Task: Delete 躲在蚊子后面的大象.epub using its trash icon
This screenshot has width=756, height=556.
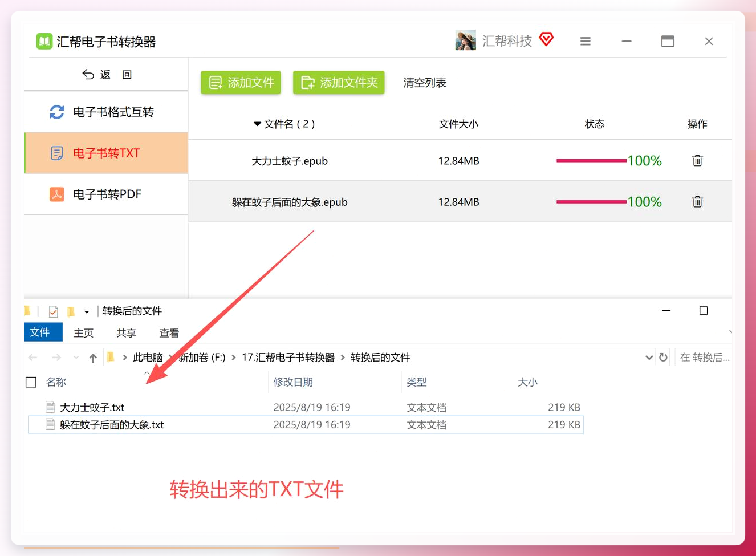Action: (697, 202)
